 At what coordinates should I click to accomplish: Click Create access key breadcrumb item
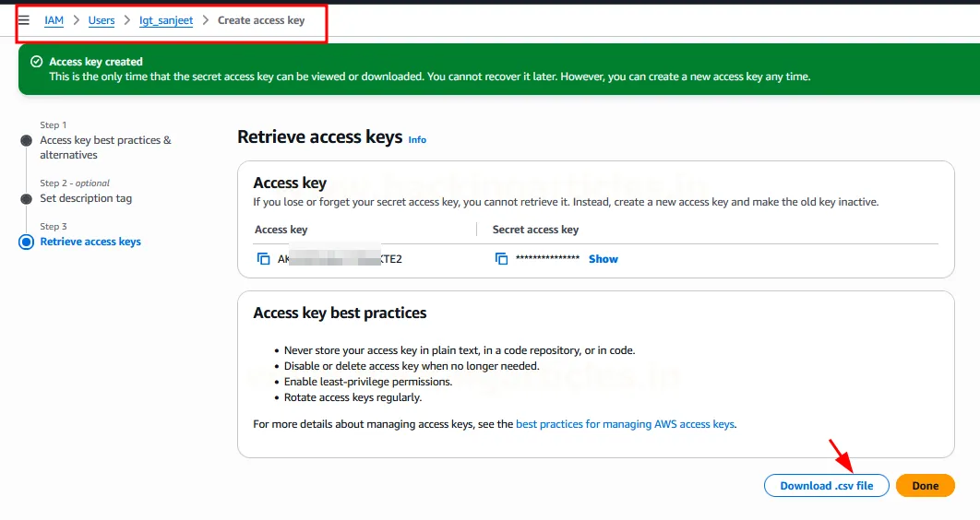260,20
